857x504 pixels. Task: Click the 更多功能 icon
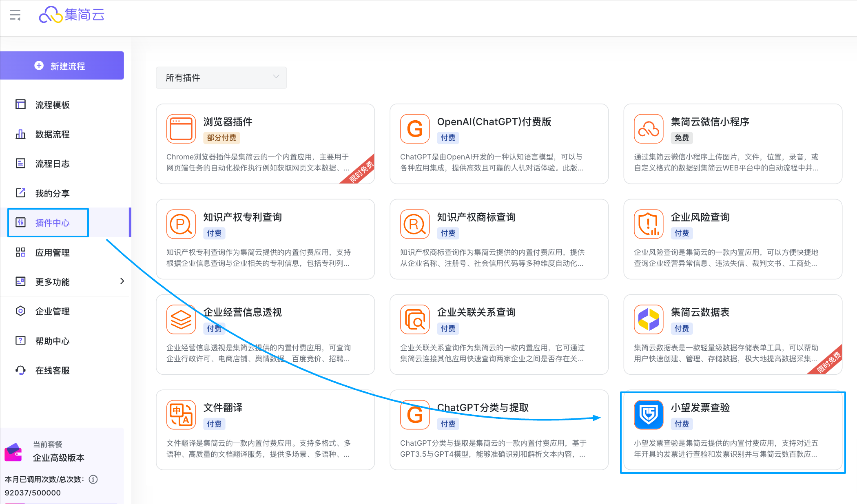coord(20,281)
